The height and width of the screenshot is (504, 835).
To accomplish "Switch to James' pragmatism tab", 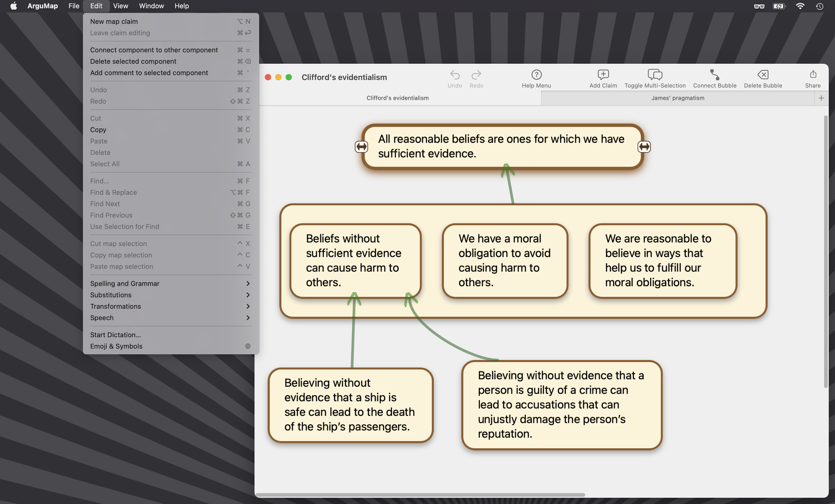I will click(x=677, y=98).
